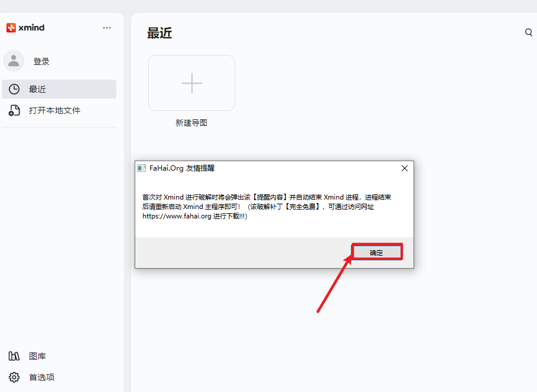Viewport: 537px width, 392px height.
Task: Click the 最近 page heading
Action: click(160, 33)
